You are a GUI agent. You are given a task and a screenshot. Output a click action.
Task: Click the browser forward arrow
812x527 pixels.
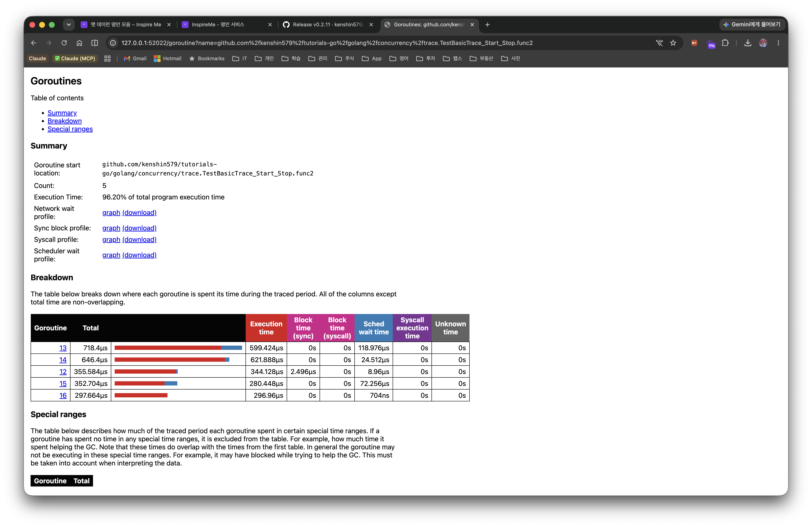tap(49, 43)
